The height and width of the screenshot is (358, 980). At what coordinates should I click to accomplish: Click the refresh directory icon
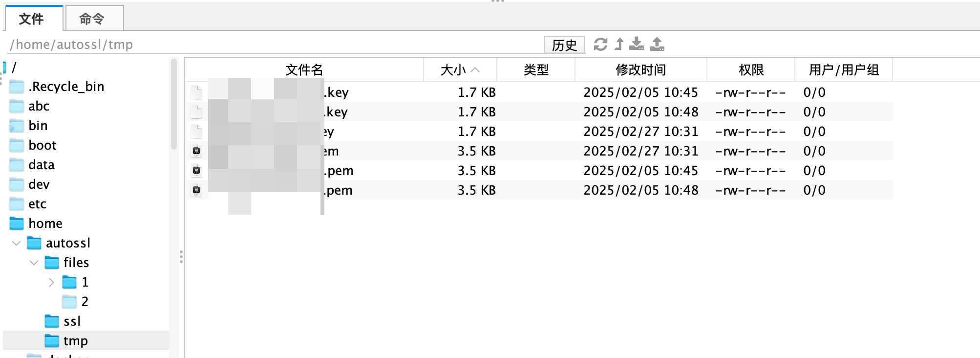click(x=600, y=45)
